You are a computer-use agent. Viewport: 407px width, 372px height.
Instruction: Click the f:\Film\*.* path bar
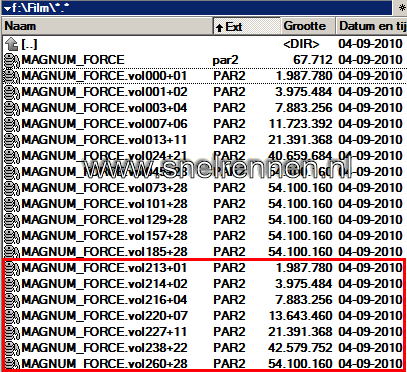click(197, 8)
